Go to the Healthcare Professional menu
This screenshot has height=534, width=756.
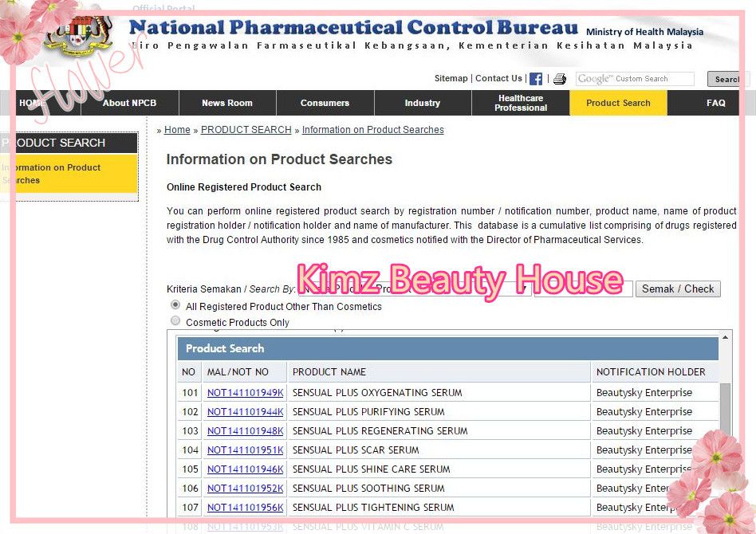coord(520,103)
